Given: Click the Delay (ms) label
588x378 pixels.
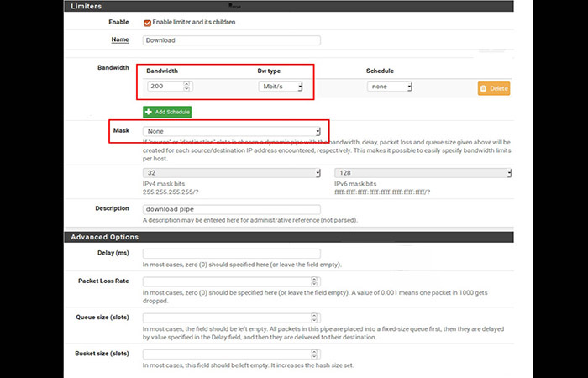Looking at the screenshot, I should (x=113, y=253).
